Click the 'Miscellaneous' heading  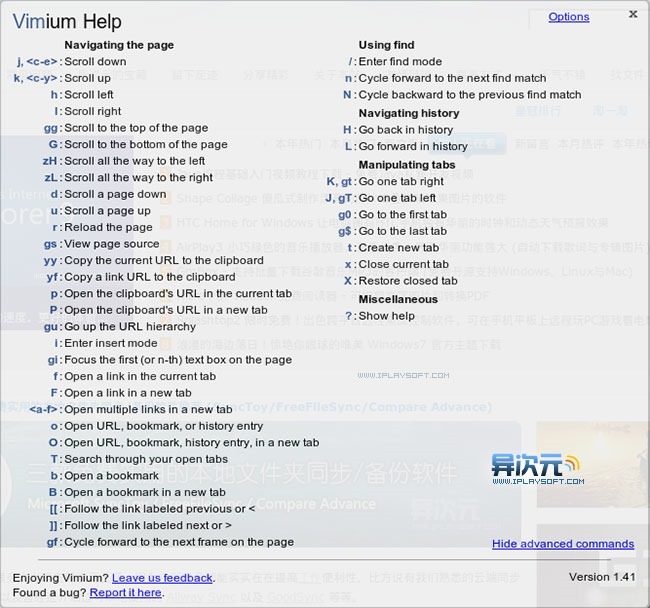(398, 300)
